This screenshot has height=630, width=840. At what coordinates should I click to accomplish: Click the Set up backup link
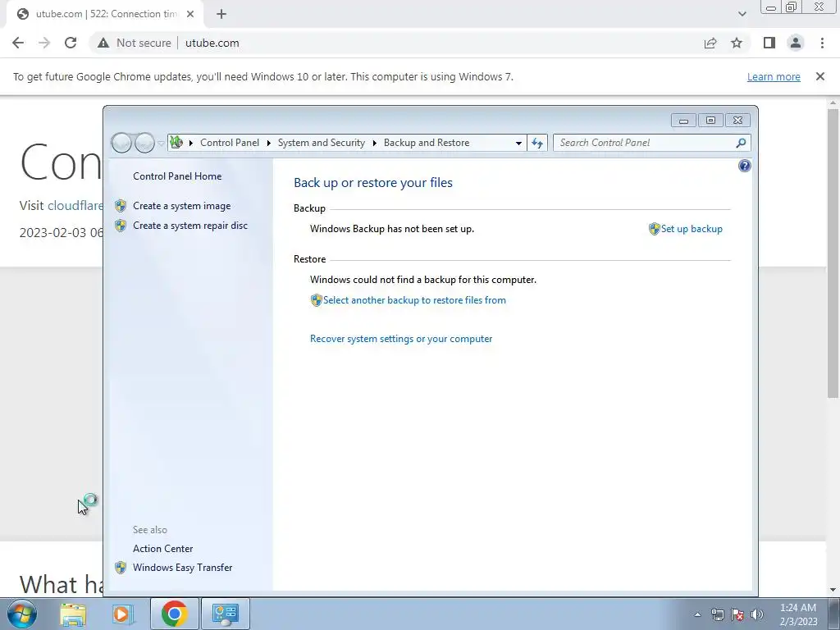(692, 229)
